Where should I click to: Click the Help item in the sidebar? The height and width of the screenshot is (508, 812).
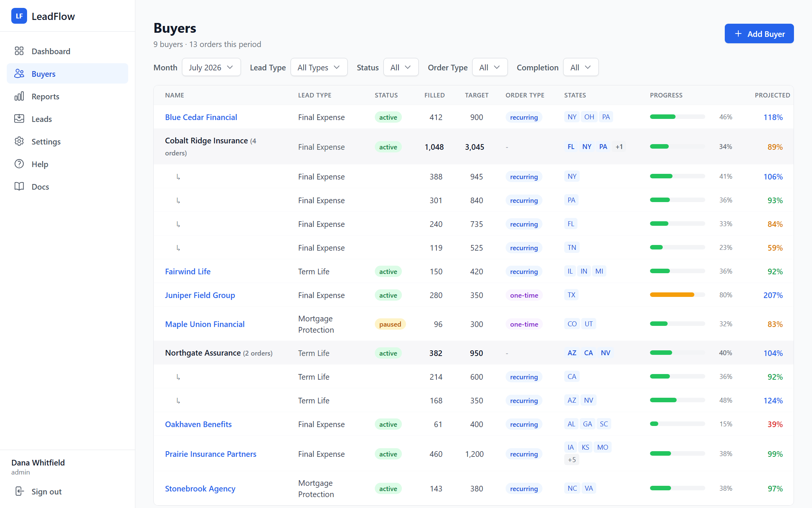(68, 164)
